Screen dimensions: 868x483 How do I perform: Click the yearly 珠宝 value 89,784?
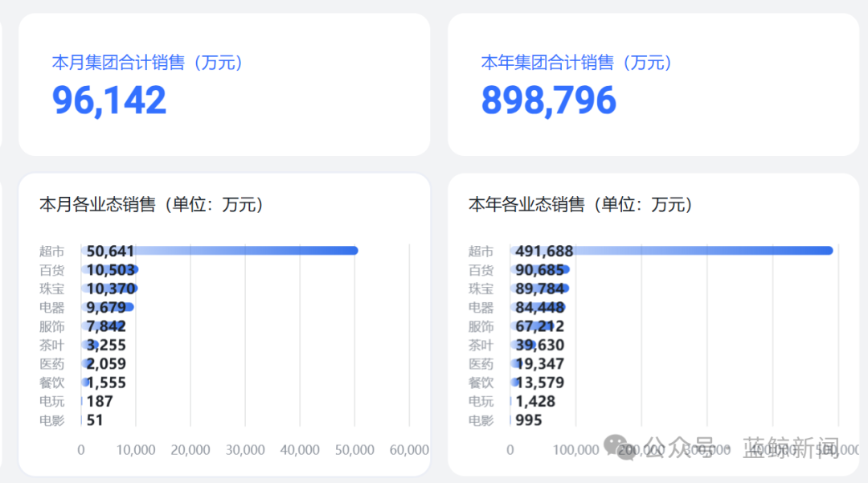pyautogui.click(x=540, y=289)
